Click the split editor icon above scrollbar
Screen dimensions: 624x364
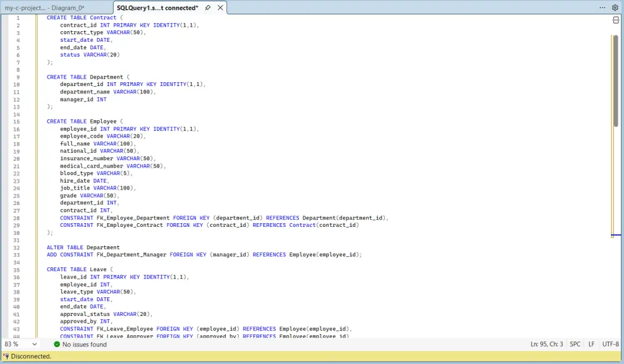pyautogui.click(x=616, y=20)
